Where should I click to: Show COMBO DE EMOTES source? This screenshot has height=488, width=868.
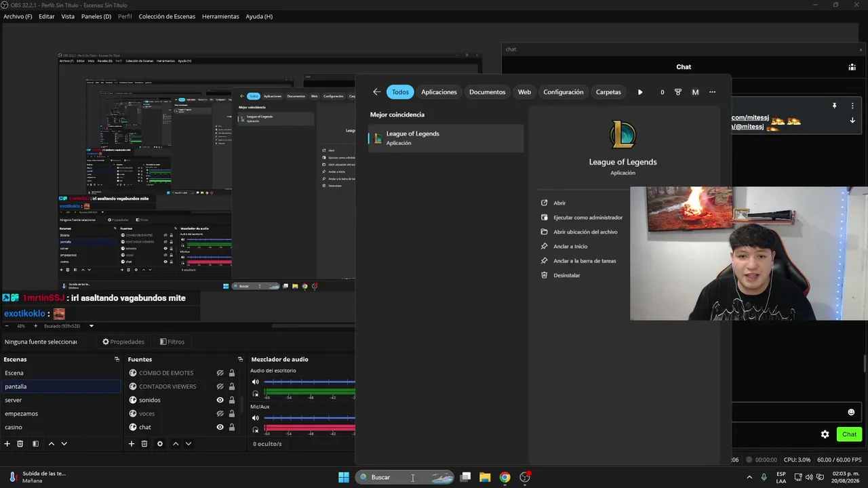point(220,373)
